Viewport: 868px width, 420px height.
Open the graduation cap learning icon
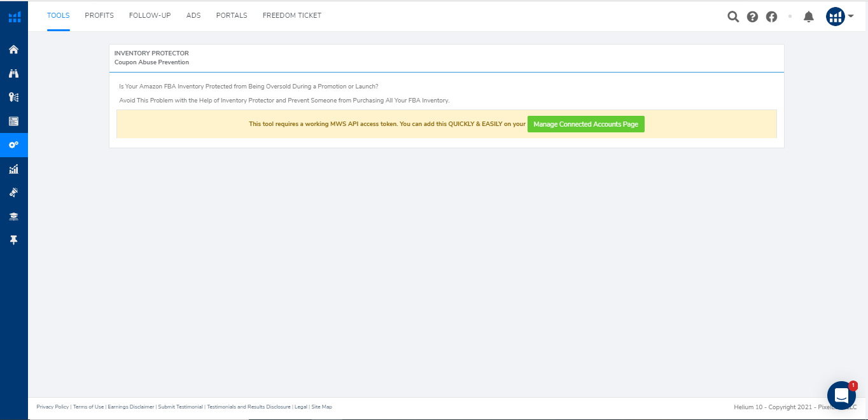[13, 216]
